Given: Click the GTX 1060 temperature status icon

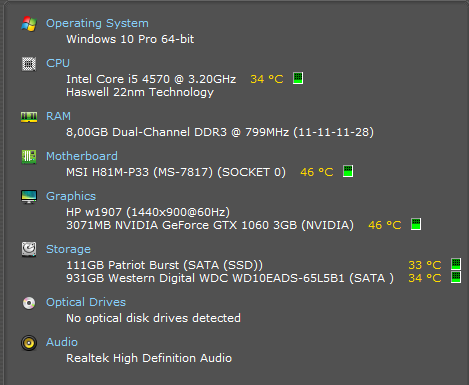Looking at the screenshot, I should pyautogui.click(x=416, y=224).
